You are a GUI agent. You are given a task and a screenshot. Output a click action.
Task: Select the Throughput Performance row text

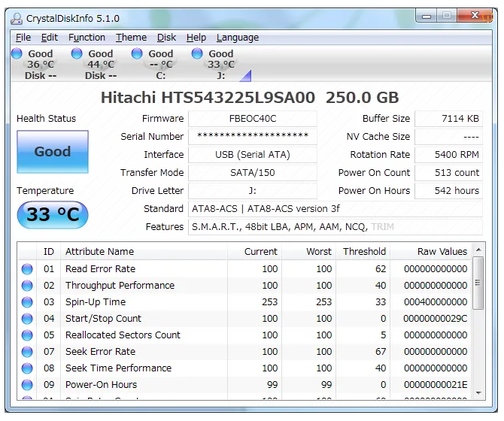120,286
